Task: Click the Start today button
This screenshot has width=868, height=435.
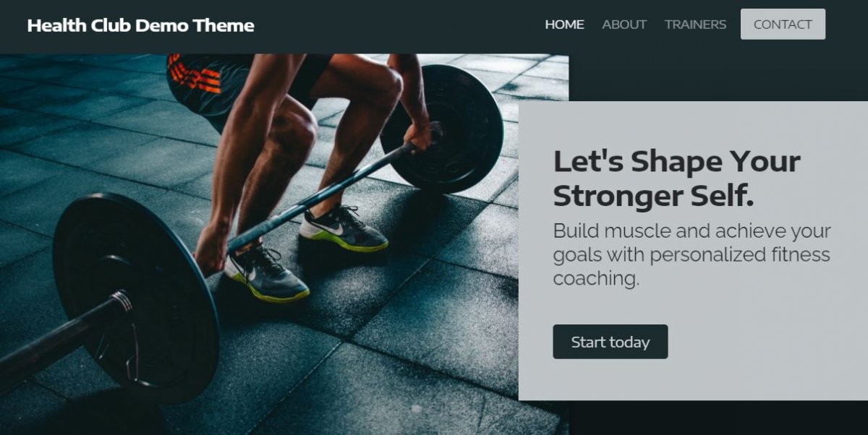Action: [610, 342]
